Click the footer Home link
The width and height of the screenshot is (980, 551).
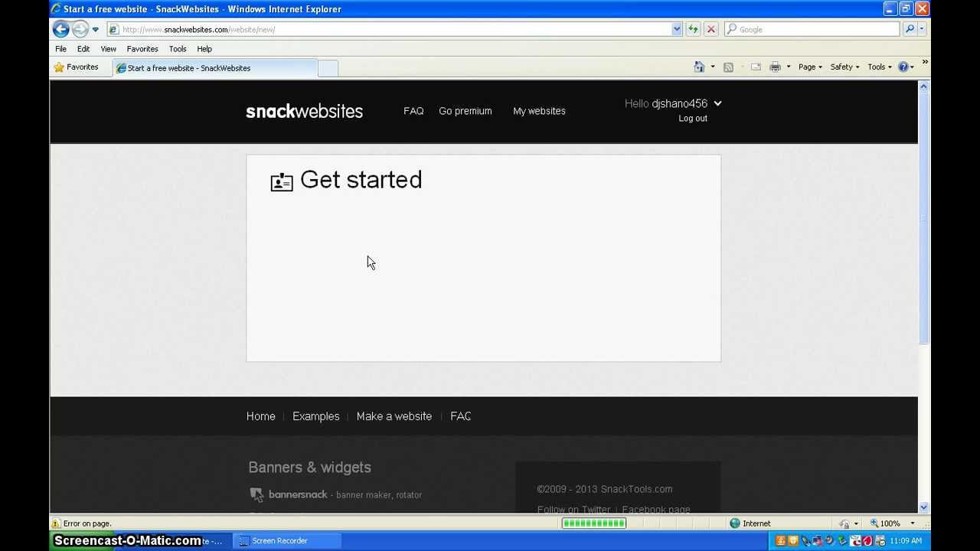click(x=261, y=416)
